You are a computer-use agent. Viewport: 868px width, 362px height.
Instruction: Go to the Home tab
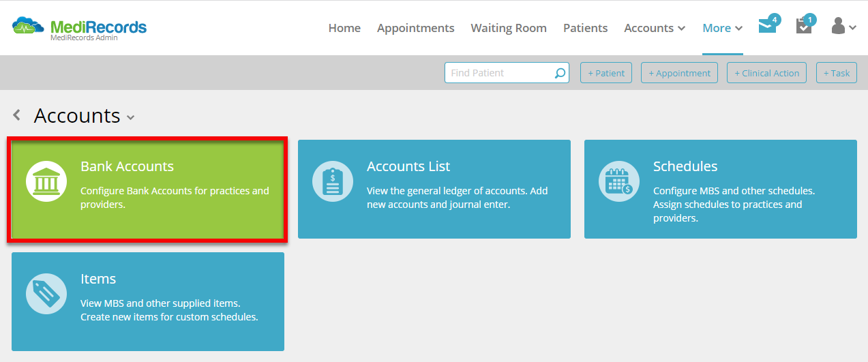coord(344,28)
